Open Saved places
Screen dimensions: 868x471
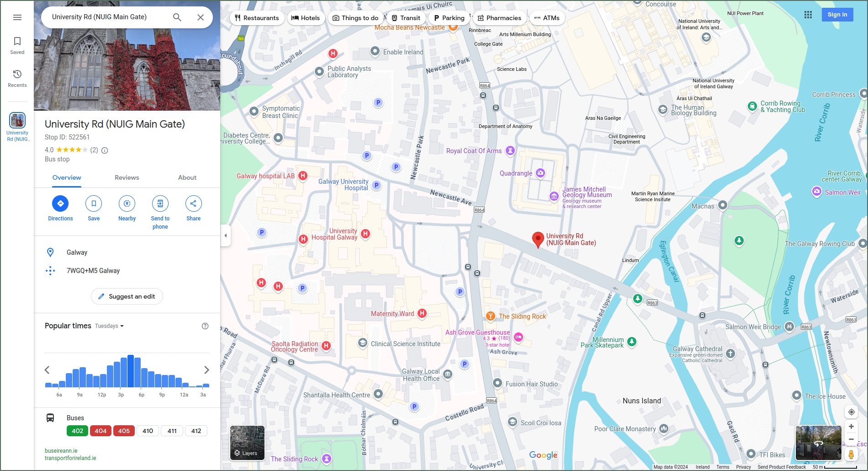(17, 45)
